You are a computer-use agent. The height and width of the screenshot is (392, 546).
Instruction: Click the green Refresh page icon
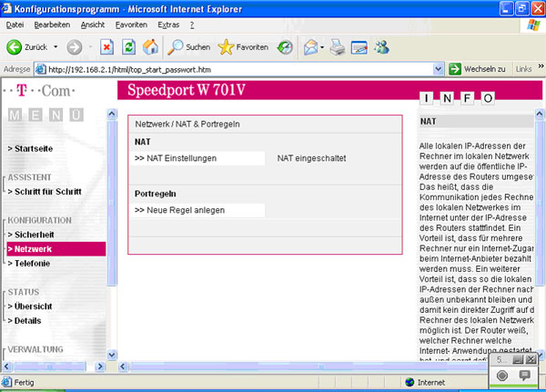(128, 46)
